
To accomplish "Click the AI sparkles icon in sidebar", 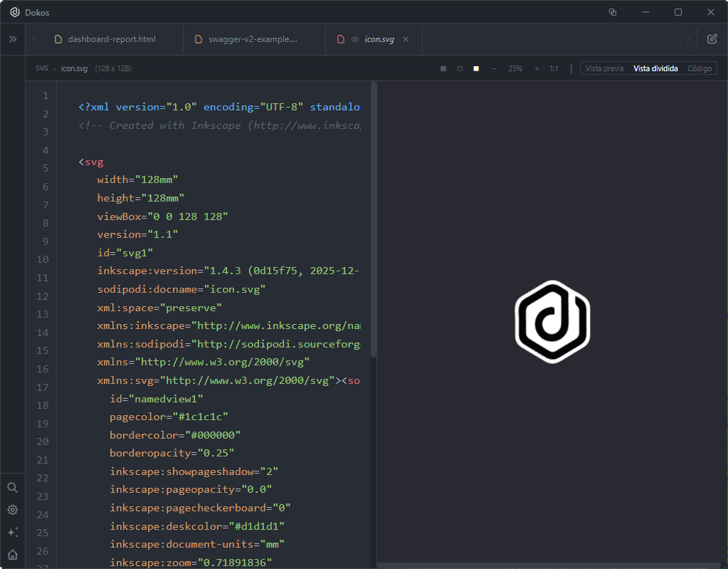I will (x=12, y=532).
